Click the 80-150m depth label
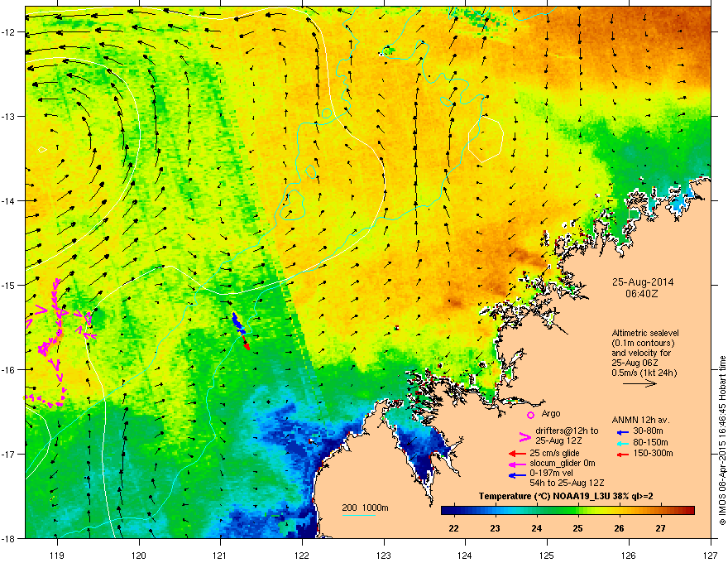728x563 pixels. pos(650,442)
